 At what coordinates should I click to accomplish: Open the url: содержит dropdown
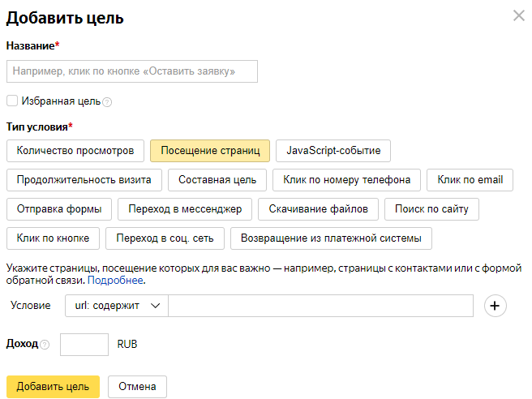[x=117, y=306]
